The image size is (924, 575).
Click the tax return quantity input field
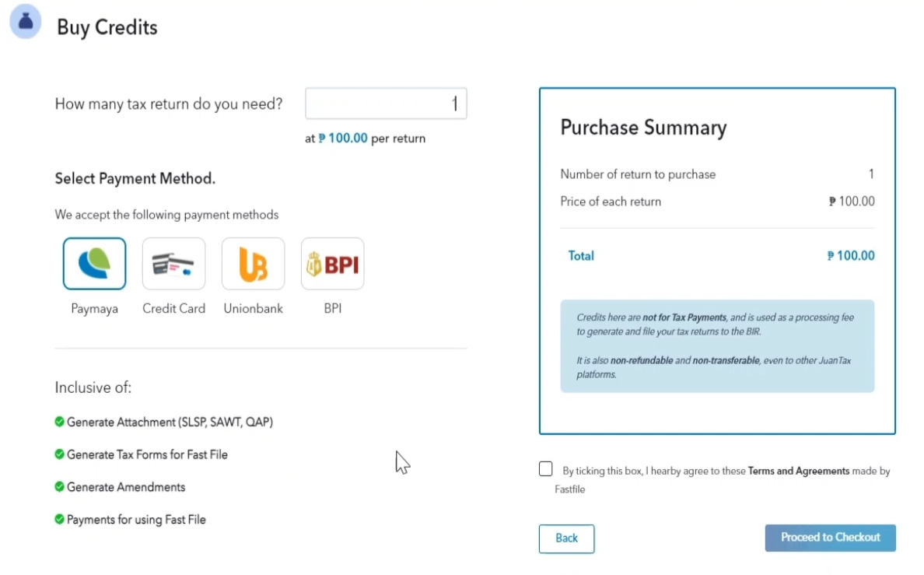tap(386, 103)
